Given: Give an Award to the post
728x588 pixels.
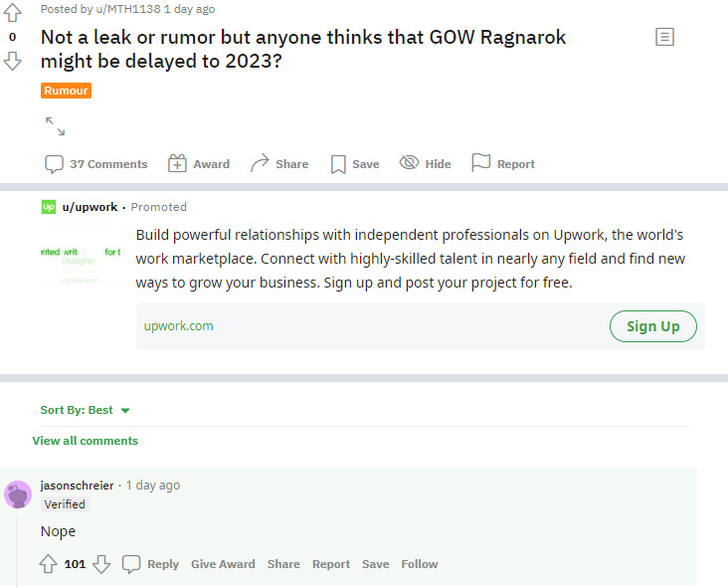Looking at the screenshot, I should pos(199,164).
